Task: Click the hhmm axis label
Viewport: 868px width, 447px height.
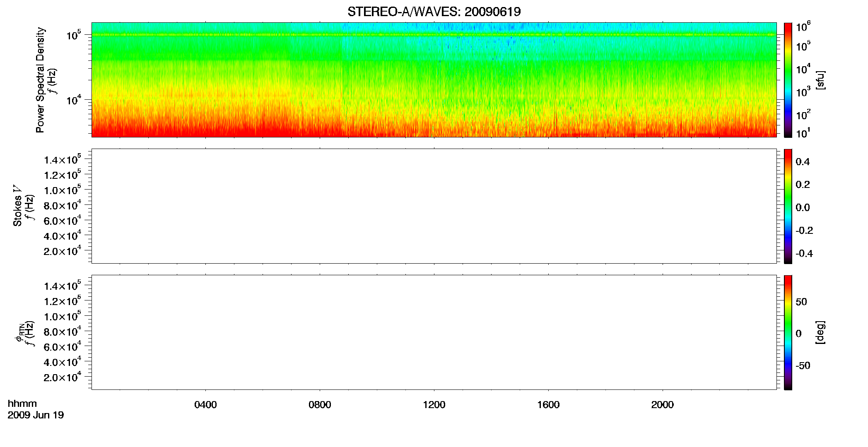Action: point(22,404)
